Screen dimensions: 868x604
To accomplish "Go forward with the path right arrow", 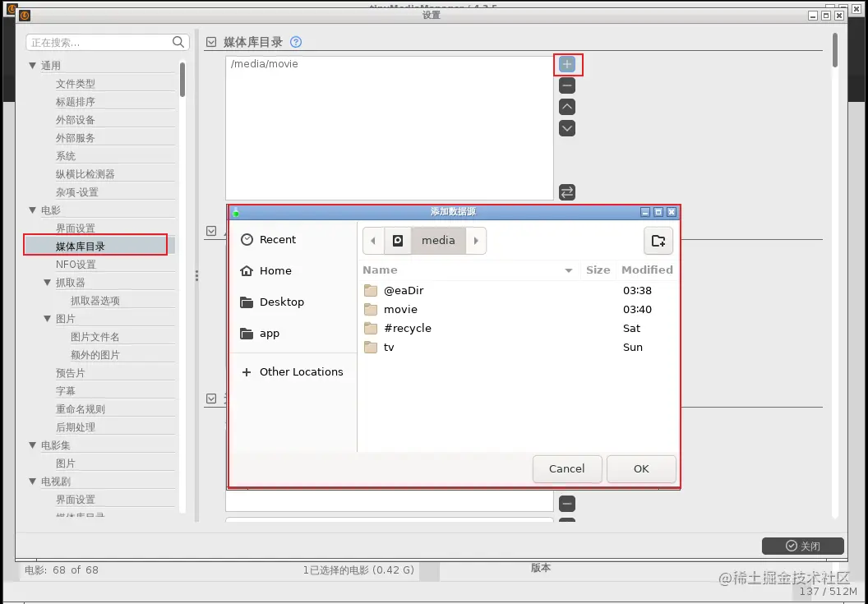I will click(x=476, y=241).
